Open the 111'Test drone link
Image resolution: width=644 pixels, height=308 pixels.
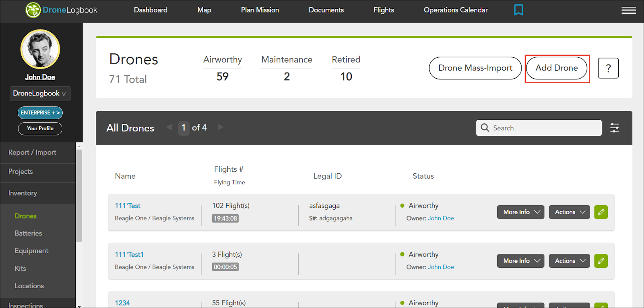pyautogui.click(x=128, y=206)
